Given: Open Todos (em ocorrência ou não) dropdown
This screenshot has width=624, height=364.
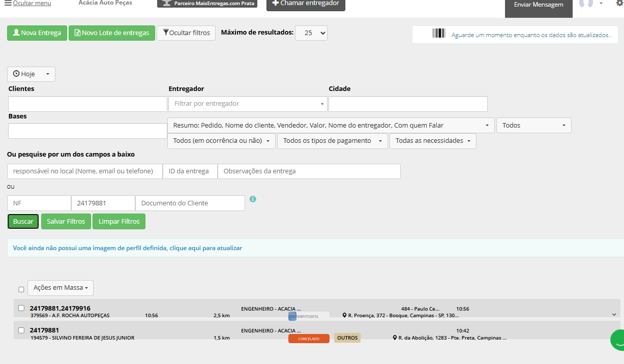Looking at the screenshot, I should click(221, 141).
